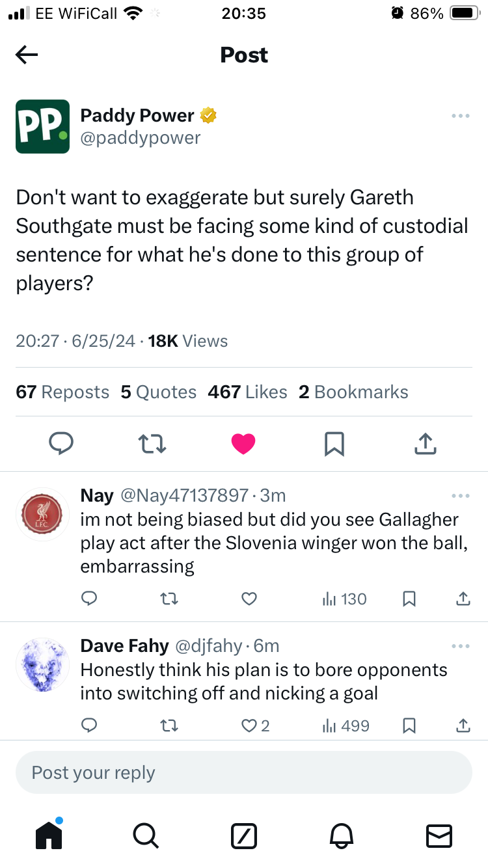Open Direct Messages envelope

tap(439, 835)
